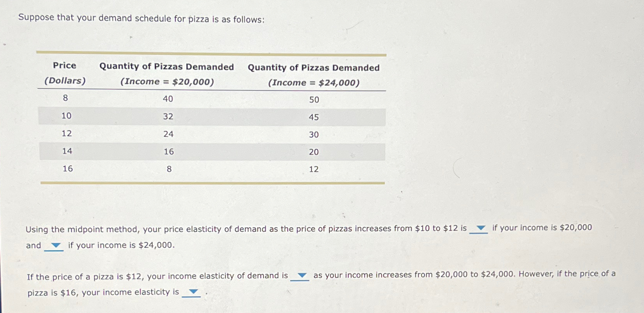Select the quantity 45 in the table

click(314, 117)
